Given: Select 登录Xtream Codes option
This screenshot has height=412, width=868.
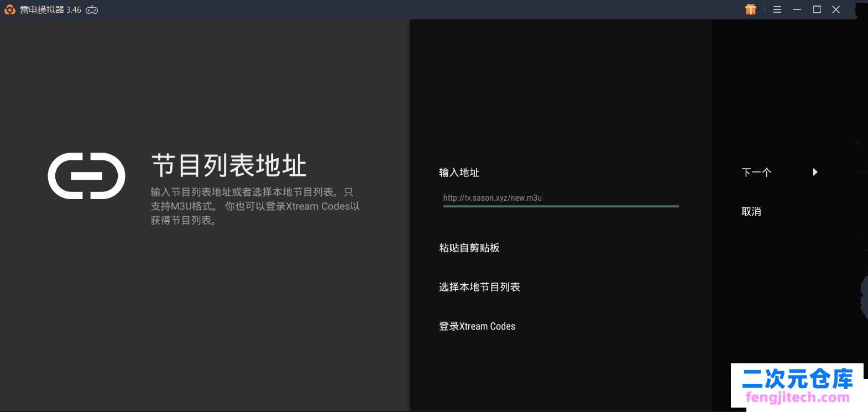Looking at the screenshot, I should (477, 326).
